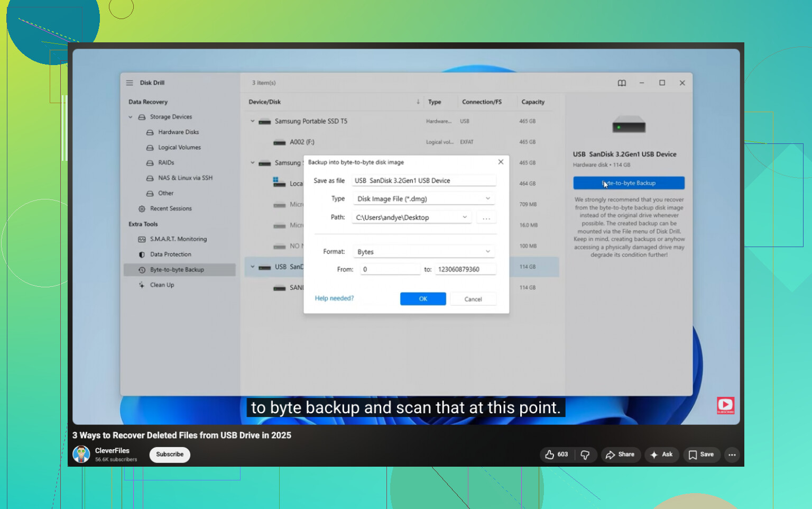Open the Disk Drill hamburger menu
812x509 pixels.
(130, 83)
